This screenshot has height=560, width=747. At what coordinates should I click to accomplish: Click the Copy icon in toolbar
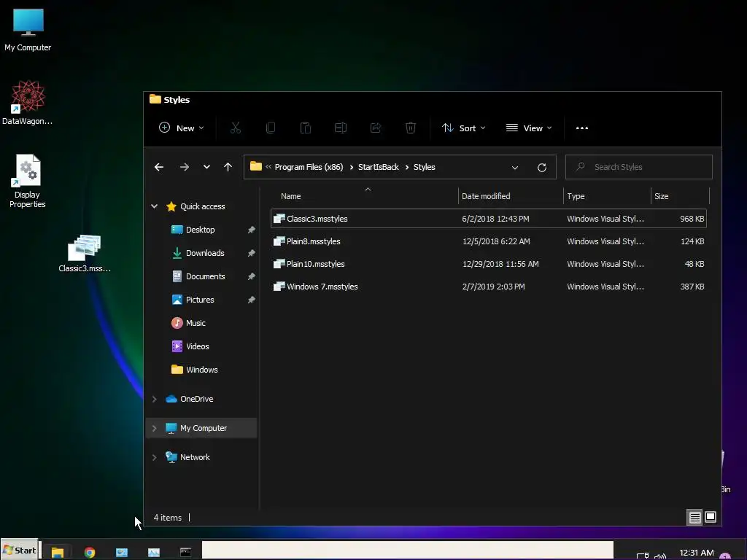click(270, 128)
